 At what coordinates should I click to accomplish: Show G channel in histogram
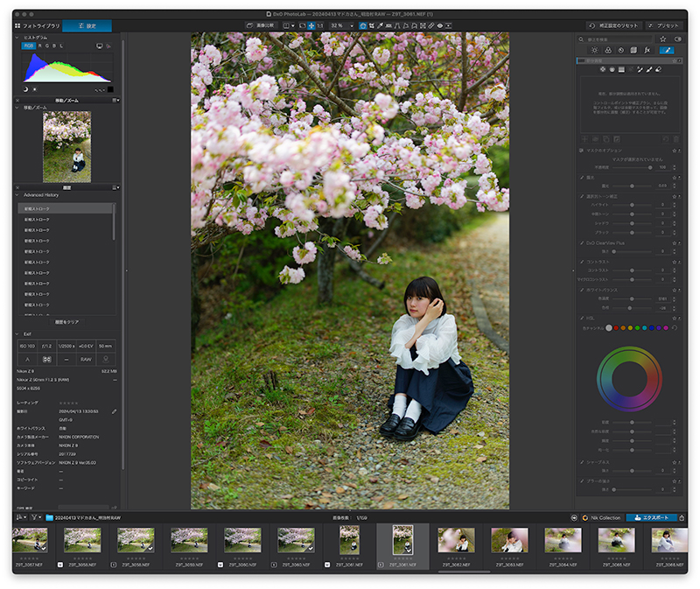(x=47, y=46)
